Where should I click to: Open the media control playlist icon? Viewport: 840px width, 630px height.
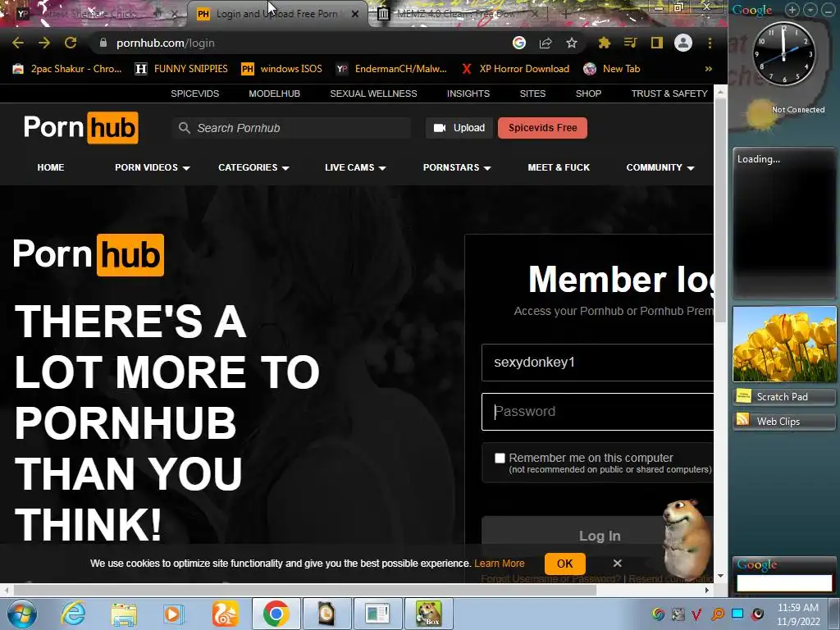tap(631, 43)
